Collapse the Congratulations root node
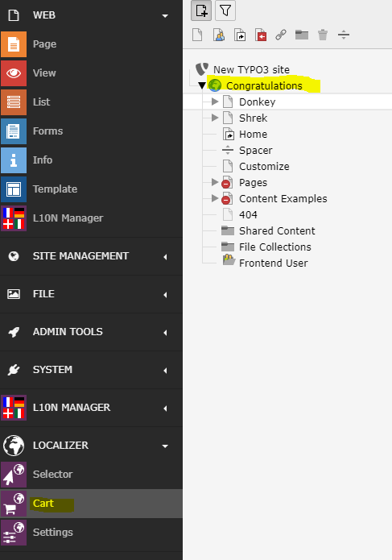The image size is (392, 560). [202, 85]
